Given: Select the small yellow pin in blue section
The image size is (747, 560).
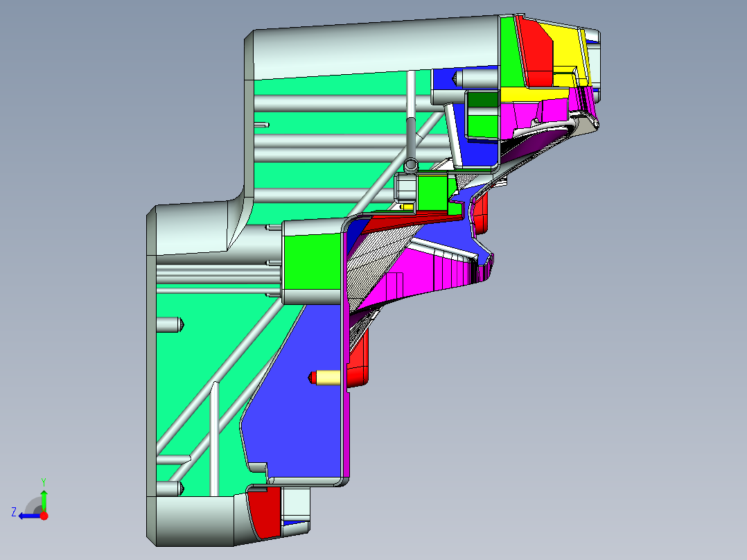Looking at the screenshot, I should pos(328,378).
